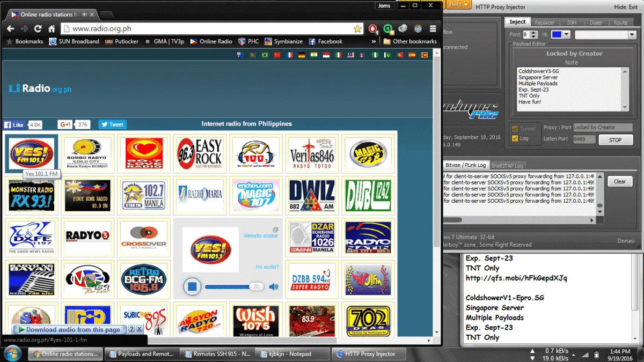Viewport: 644px width, 362px height.
Task: Click the blue HL color swatch
Action: 557,34
